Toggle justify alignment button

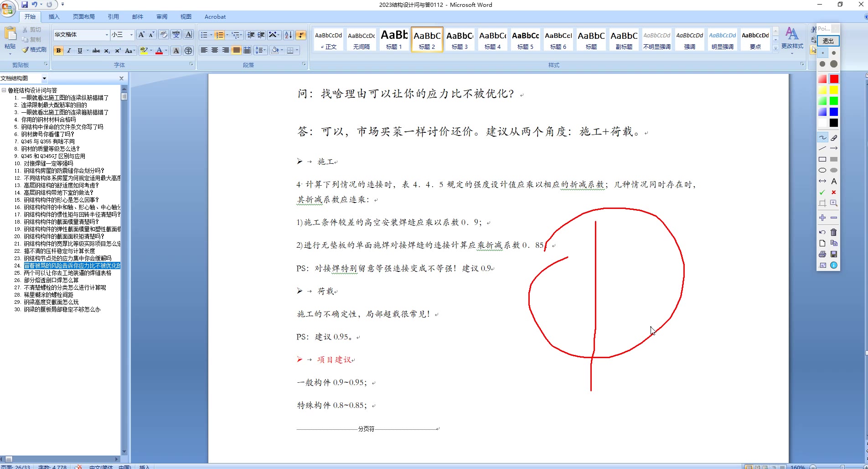click(236, 50)
